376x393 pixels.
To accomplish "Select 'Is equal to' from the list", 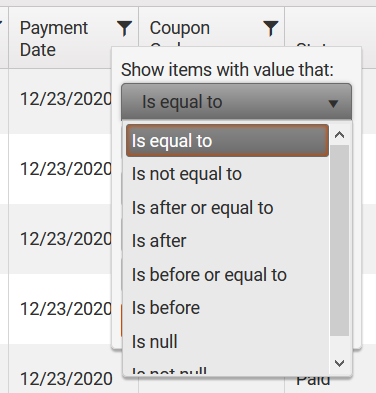I will tap(227, 141).
